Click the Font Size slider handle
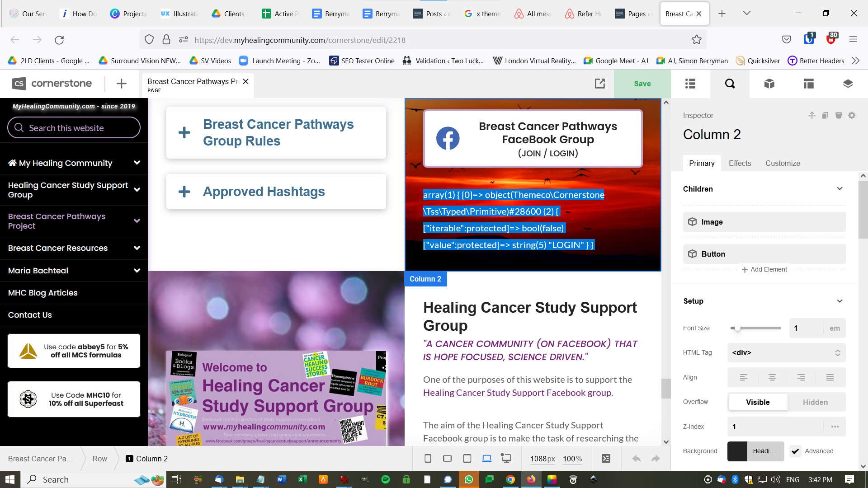 click(737, 328)
